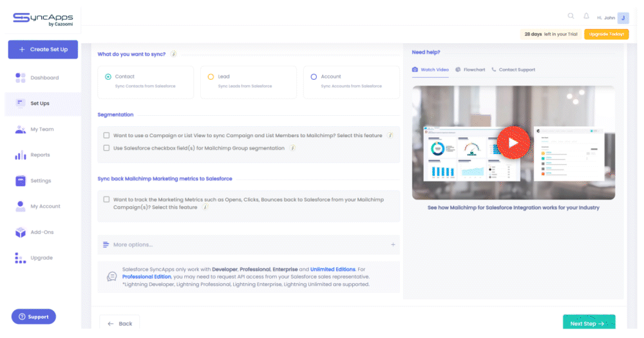Click the Set Ups sidebar icon
The image size is (644, 338).
20,103
